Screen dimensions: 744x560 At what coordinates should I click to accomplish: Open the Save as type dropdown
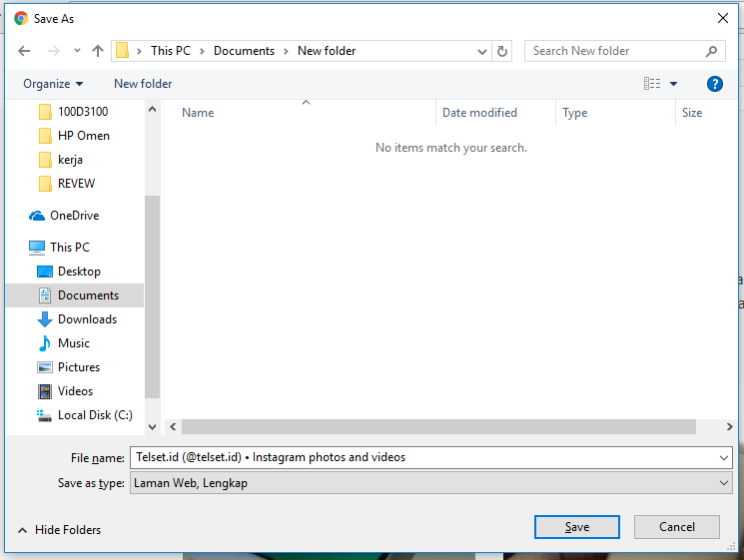(x=724, y=483)
